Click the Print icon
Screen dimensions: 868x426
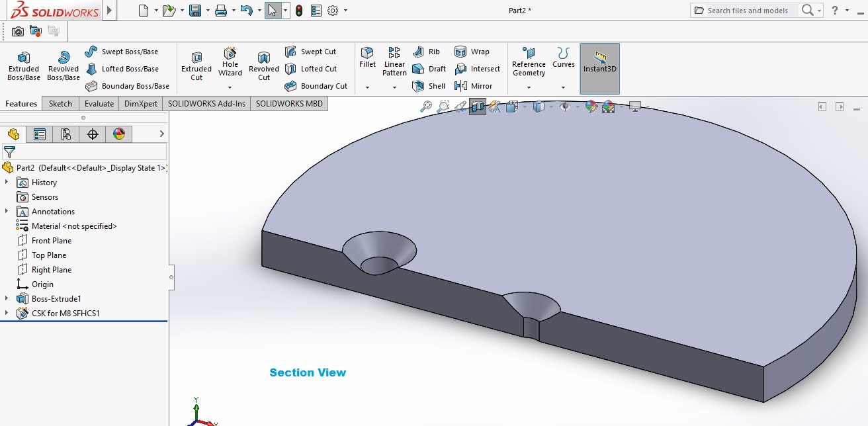tap(221, 11)
